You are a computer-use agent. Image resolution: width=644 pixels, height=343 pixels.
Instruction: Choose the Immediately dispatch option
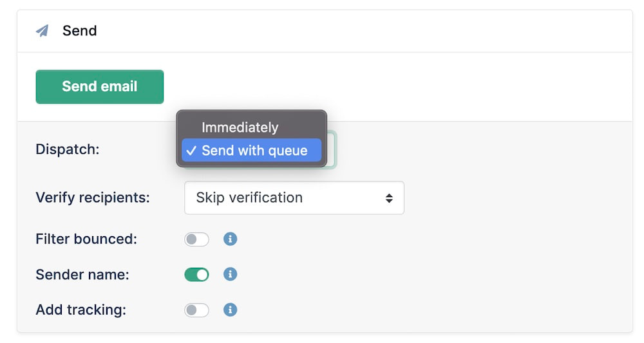click(240, 127)
